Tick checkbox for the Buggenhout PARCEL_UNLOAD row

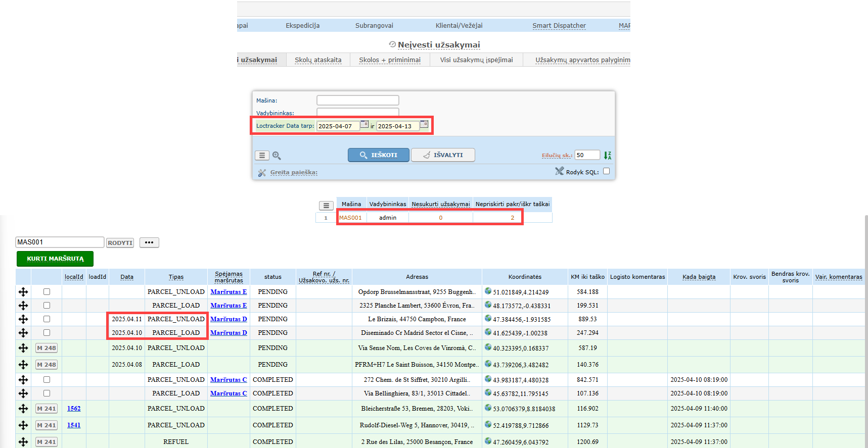click(47, 291)
